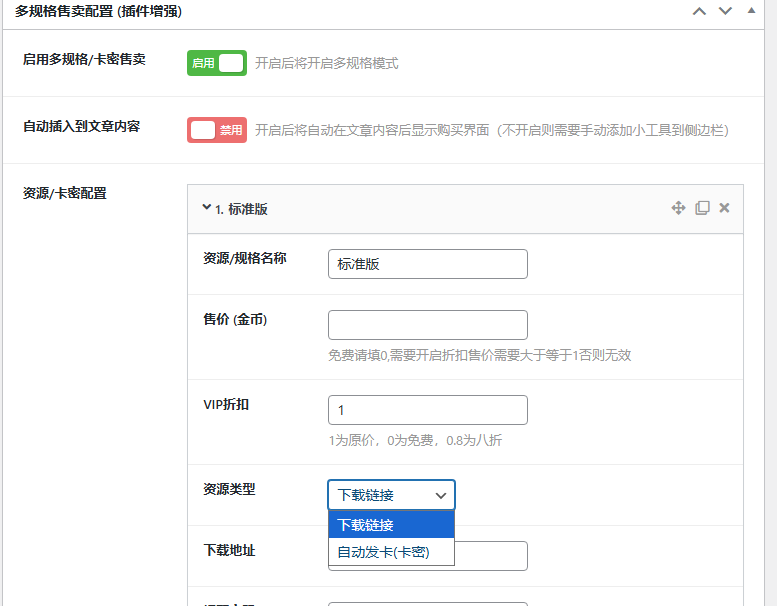Image resolution: width=777 pixels, height=606 pixels.
Task: Click the VIP折扣 field label
Action: pyautogui.click(x=226, y=405)
